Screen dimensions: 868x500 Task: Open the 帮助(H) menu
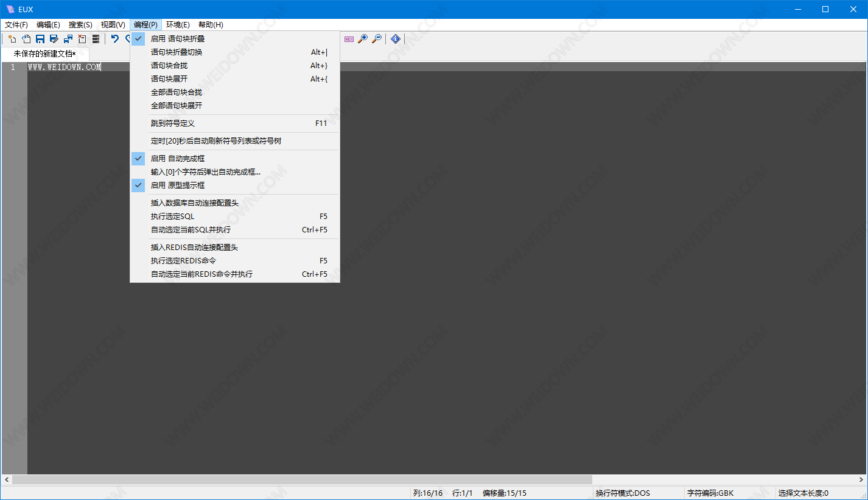coord(211,25)
